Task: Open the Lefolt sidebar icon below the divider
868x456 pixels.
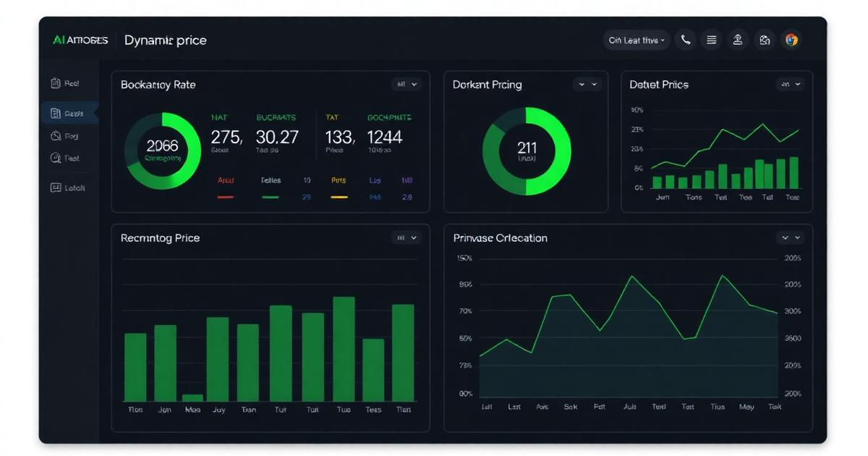Action: pos(56,187)
